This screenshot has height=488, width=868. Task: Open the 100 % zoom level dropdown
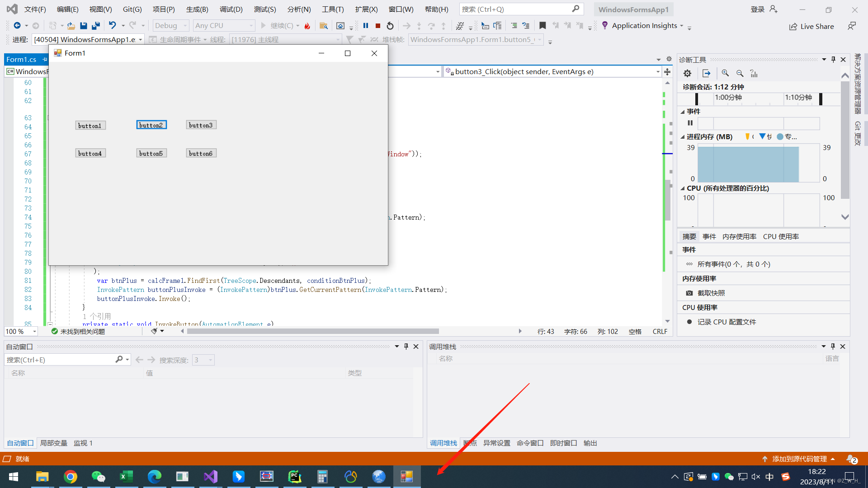(34, 332)
